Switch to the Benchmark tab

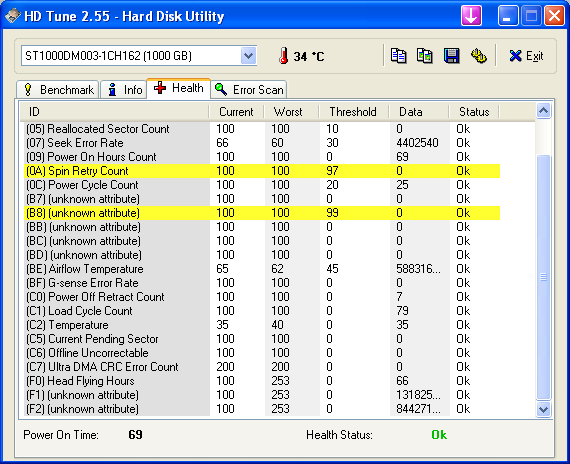(58, 89)
